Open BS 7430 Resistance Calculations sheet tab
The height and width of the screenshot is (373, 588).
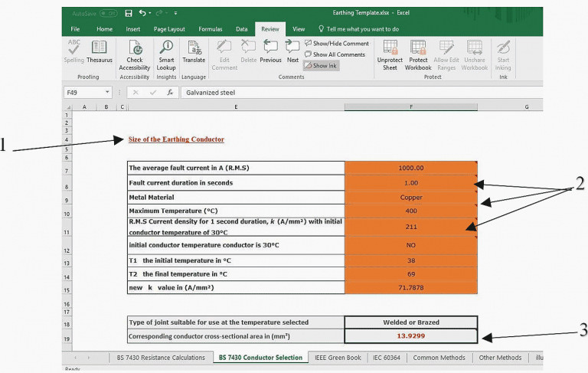pyautogui.click(x=161, y=358)
